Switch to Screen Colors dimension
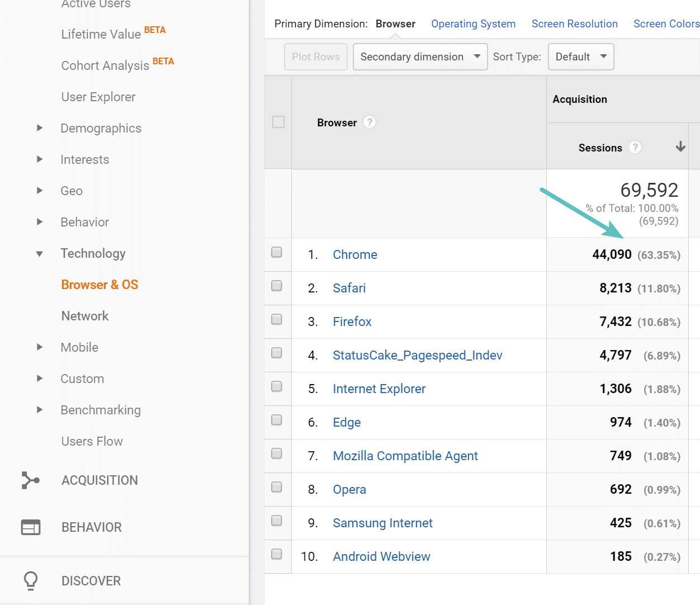 [666, 24]
